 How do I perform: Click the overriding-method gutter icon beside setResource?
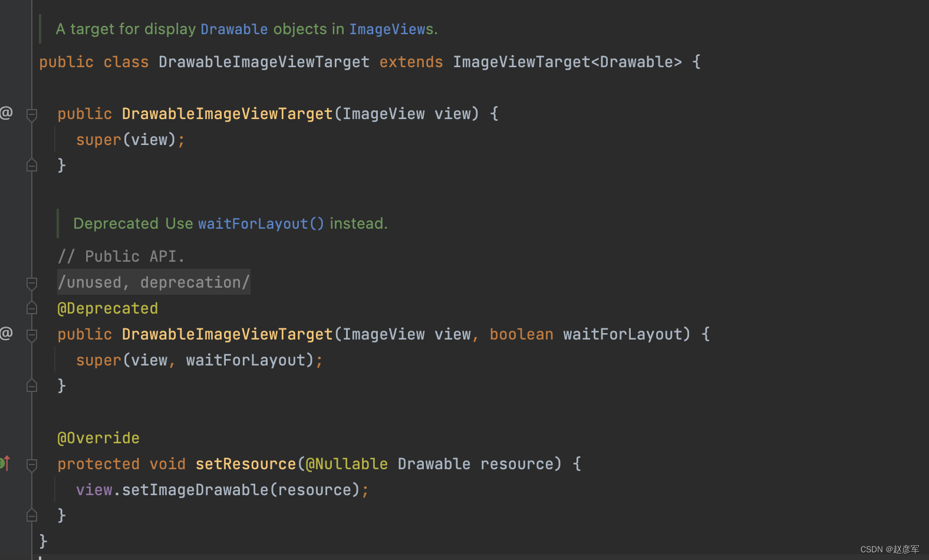[5, 463]
